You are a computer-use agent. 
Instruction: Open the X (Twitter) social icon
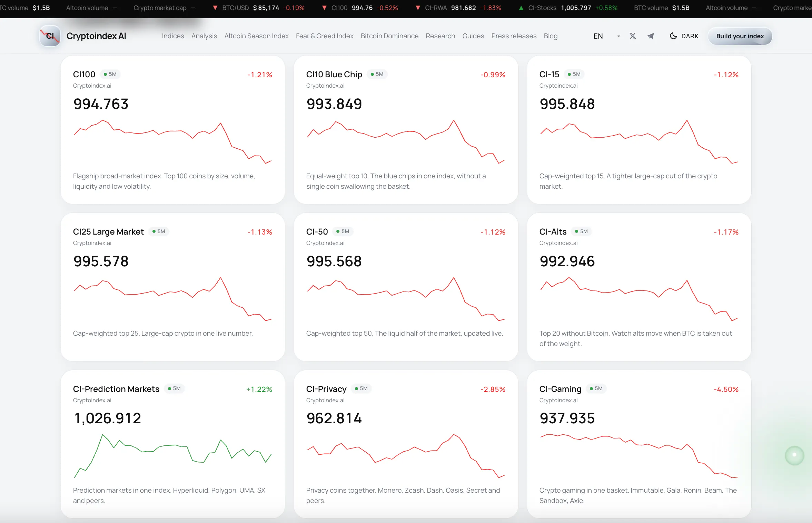pos(632,36)
